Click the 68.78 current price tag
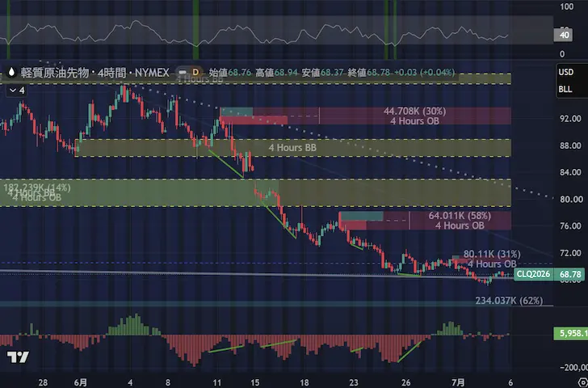 [x=570, y=274]
